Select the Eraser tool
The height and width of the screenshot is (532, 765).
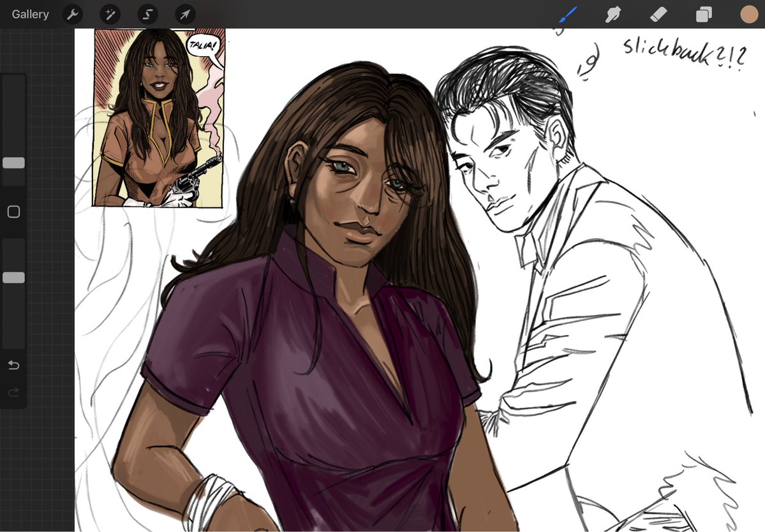tap(658, 14)
